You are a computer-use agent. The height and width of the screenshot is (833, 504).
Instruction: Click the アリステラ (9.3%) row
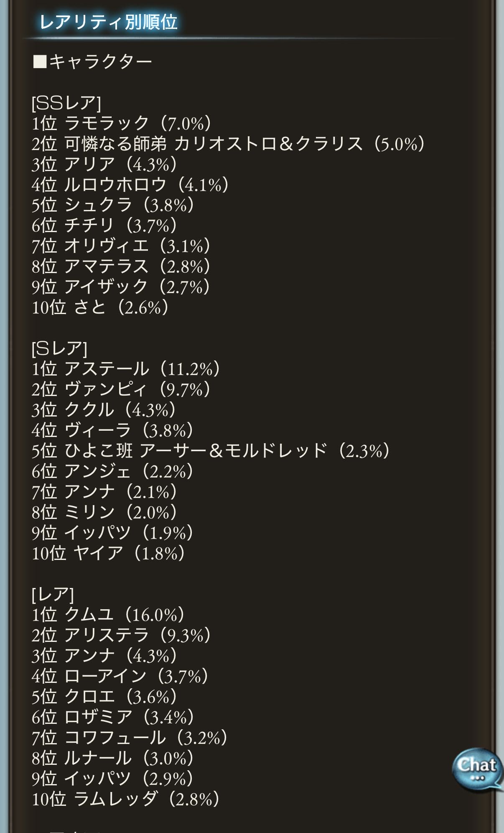click(121, 635)
